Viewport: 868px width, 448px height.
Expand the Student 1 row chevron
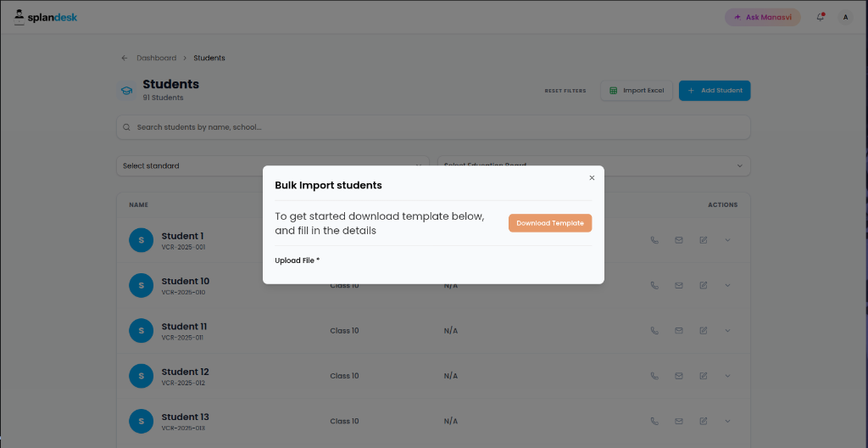click(x=728, y=240)
